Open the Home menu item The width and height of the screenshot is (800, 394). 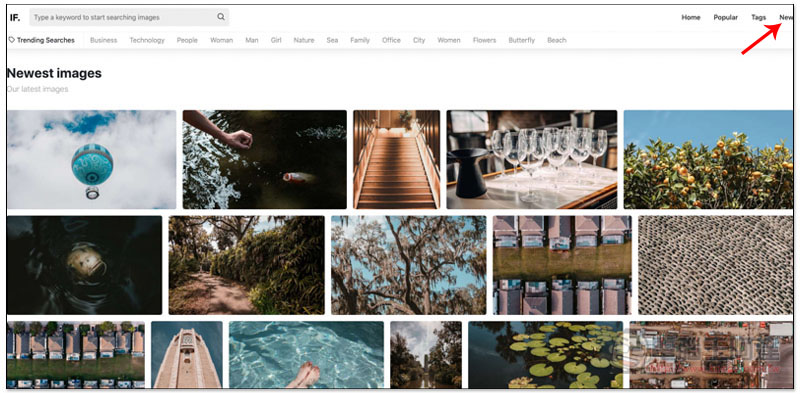click(691, 17)
